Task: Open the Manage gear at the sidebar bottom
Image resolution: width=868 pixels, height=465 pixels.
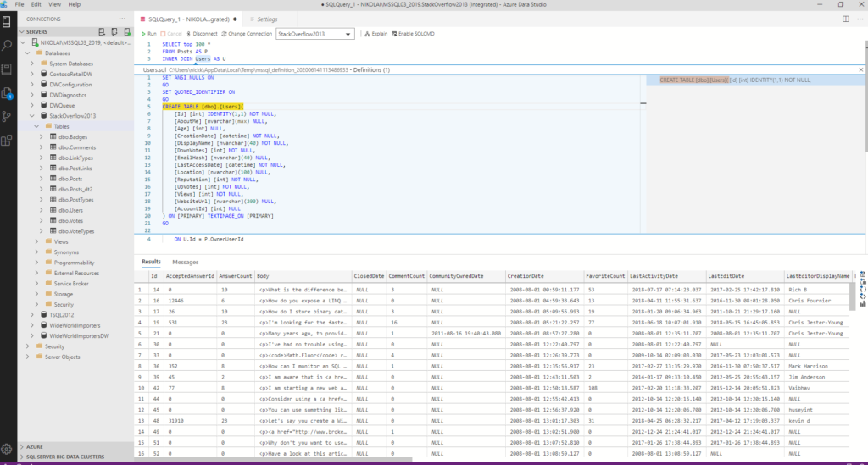Action: point(7,449)
